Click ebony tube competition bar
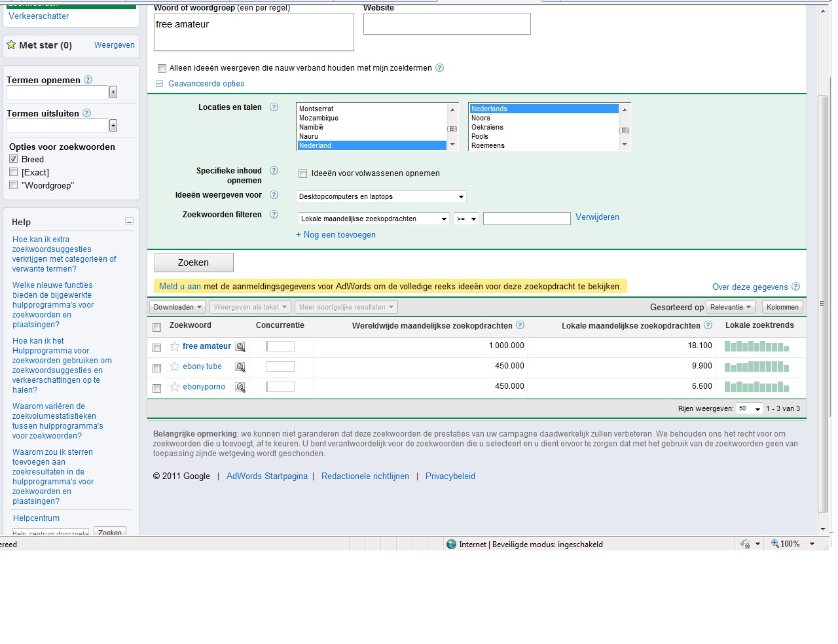Screen dimensions: 838x644 [280, 367]
